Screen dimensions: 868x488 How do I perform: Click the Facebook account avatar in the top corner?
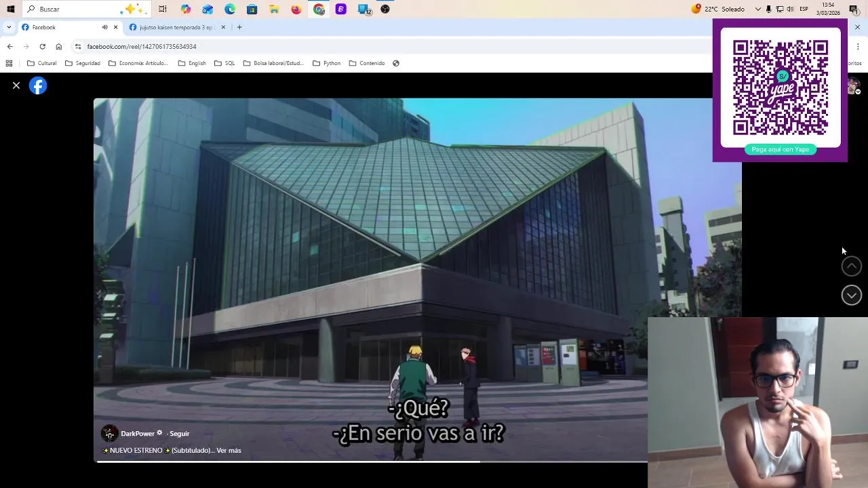[x=854, y=86]
